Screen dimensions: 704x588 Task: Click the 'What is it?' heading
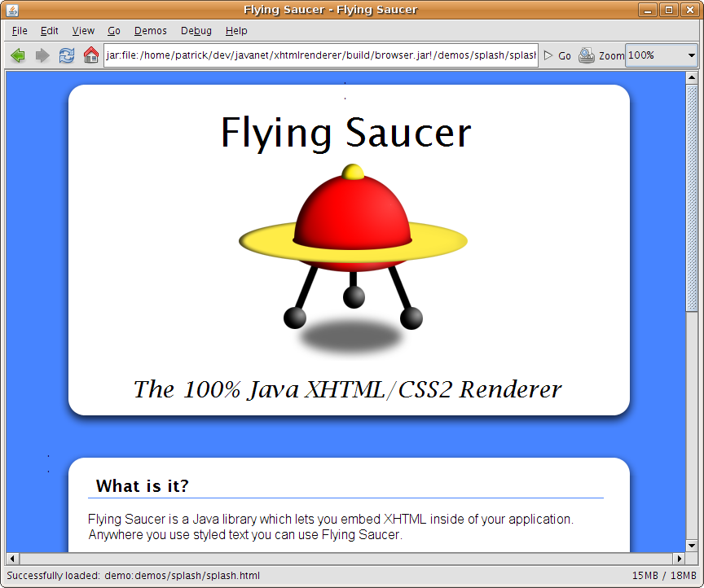[x=143, y=485]
